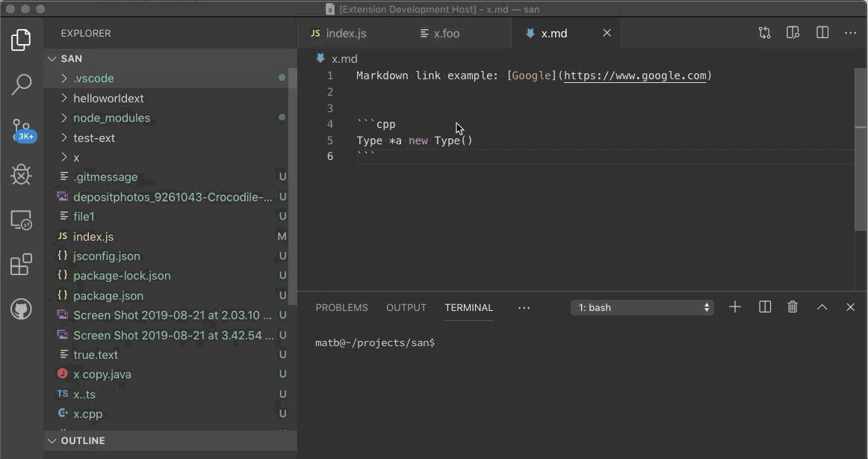Click the '[Google]' link text in editor
Screen dimensions: 868x459
click(531, 76)
